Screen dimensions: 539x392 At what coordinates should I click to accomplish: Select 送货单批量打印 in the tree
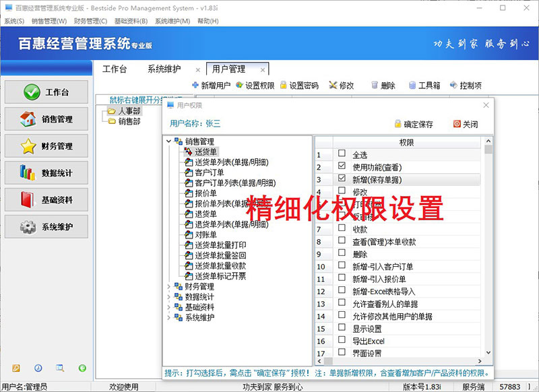coord(220,244)
